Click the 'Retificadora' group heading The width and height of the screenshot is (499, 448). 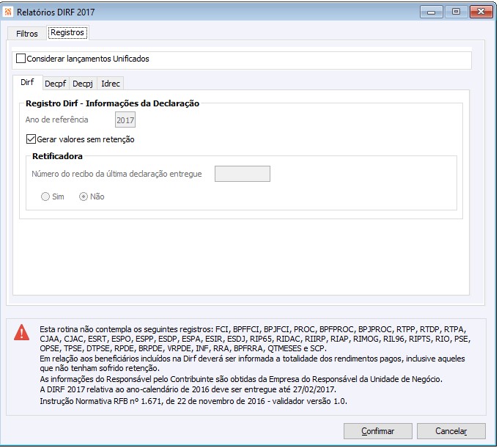[x=57, y=156]
